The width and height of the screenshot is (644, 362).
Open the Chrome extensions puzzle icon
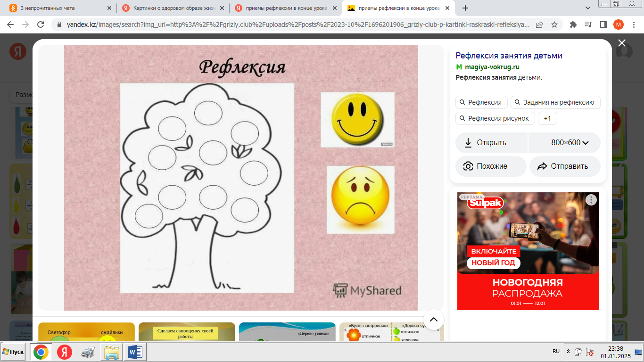click(573, 25)
